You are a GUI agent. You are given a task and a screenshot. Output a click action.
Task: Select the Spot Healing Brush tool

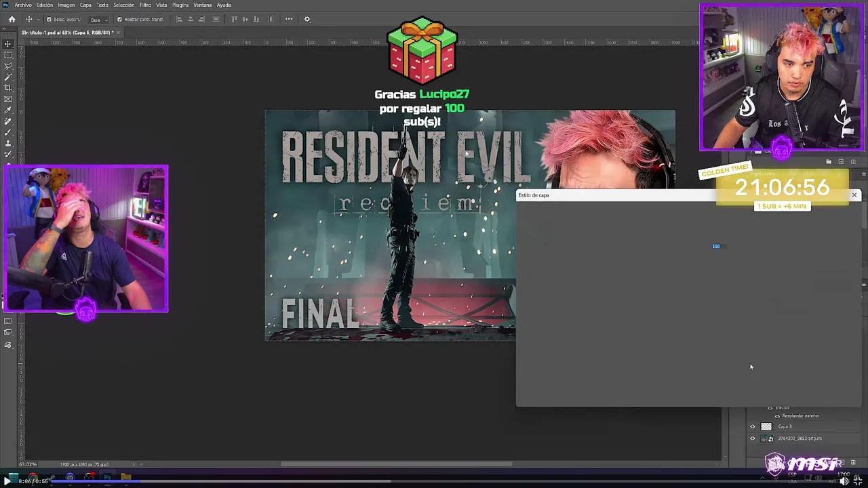click(8, 121)
